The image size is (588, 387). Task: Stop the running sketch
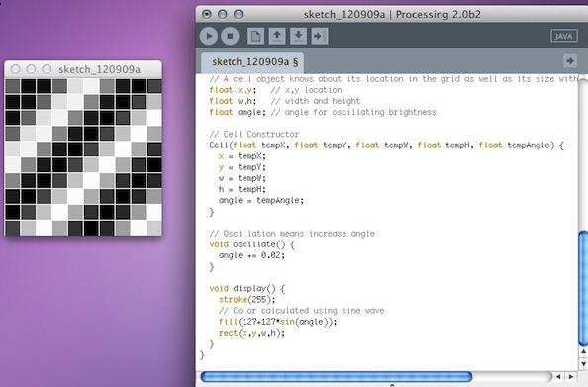click(230, 36)
